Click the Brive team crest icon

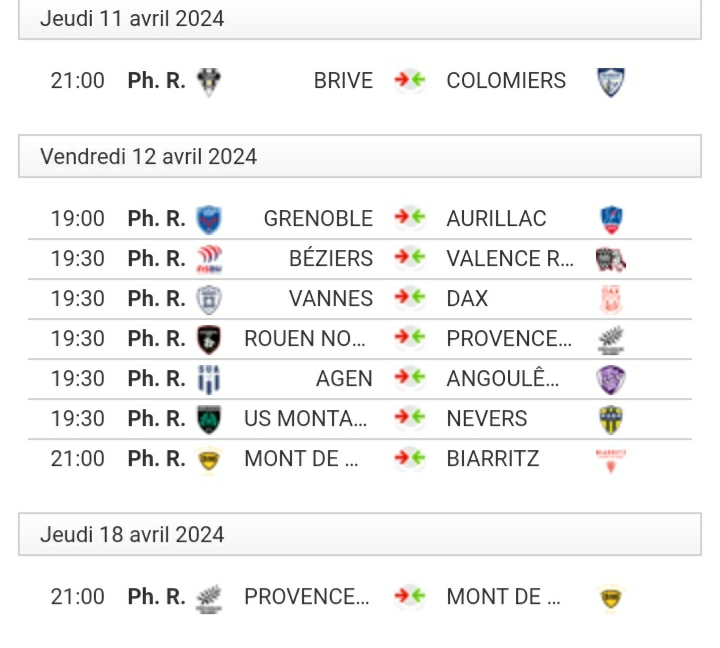pos(209,82)
